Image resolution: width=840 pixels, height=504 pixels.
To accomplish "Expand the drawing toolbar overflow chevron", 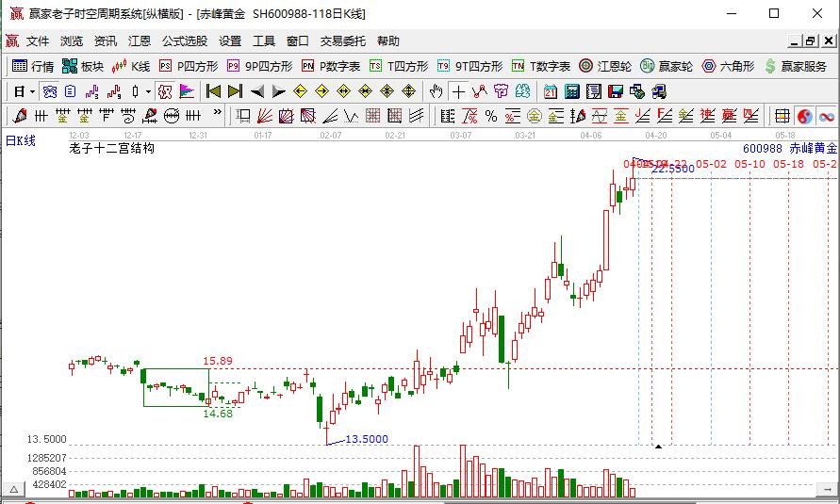I will pyautogui.click(x=217, y=113).
